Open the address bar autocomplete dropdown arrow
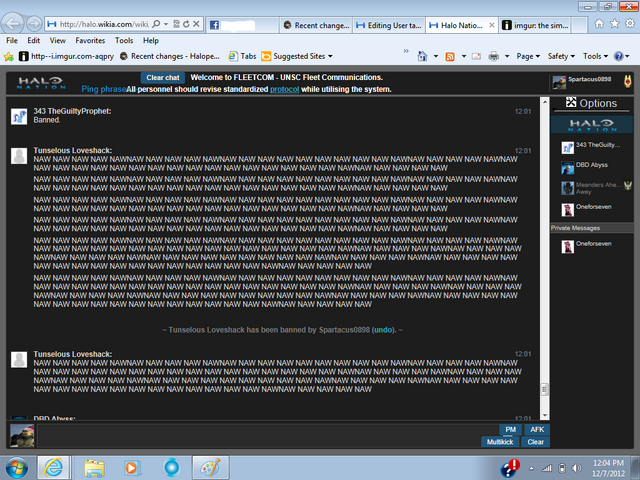Viewport: 640px width, 480px height. [166, 24]
